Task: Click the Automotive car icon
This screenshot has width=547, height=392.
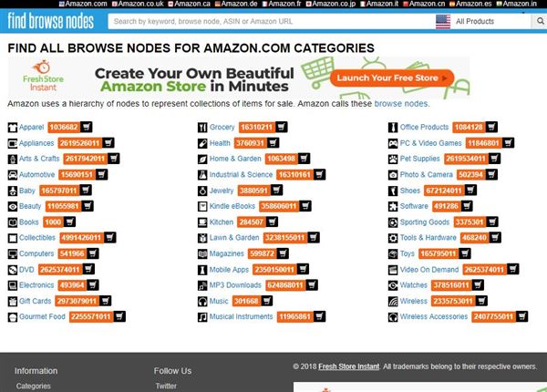Action: pos(13,175)
